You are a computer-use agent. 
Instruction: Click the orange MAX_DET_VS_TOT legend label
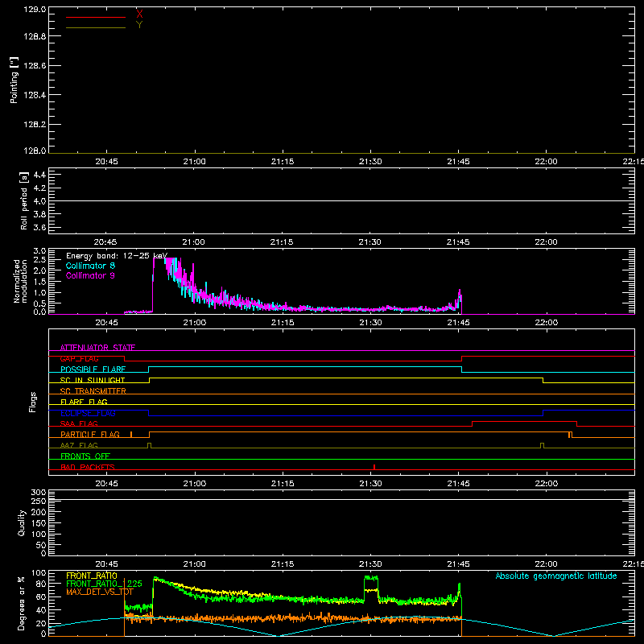click(x=100, y=592)
